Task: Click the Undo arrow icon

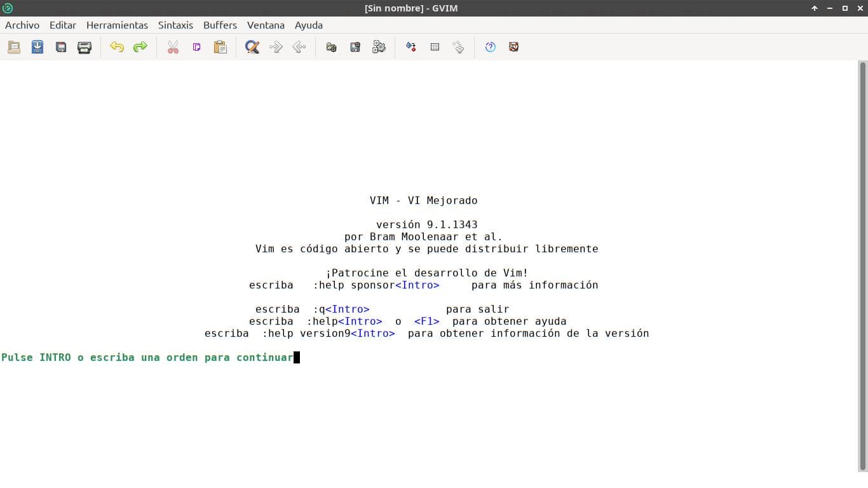Action: 117,46
